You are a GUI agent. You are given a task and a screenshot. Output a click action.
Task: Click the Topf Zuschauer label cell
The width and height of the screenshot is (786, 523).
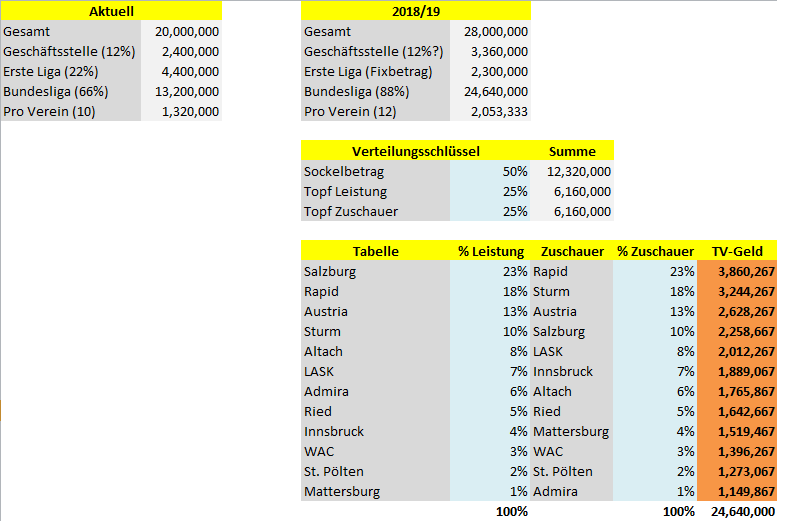375,211
